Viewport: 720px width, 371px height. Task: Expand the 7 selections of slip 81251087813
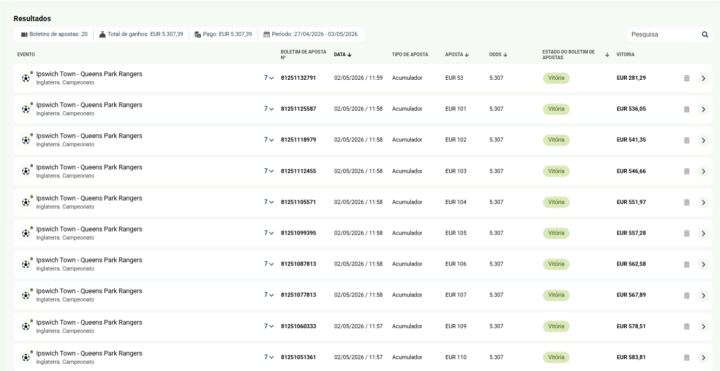pyautogui.click(x=269, y=264)
